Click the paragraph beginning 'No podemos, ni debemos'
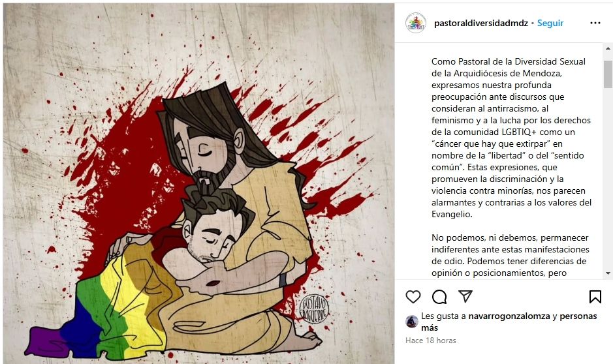 [x=511, y=255]
